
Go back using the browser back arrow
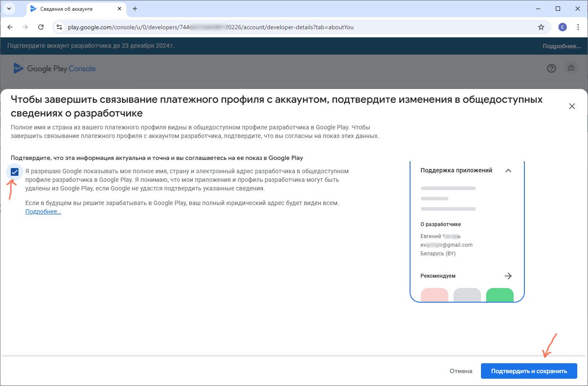10,27
